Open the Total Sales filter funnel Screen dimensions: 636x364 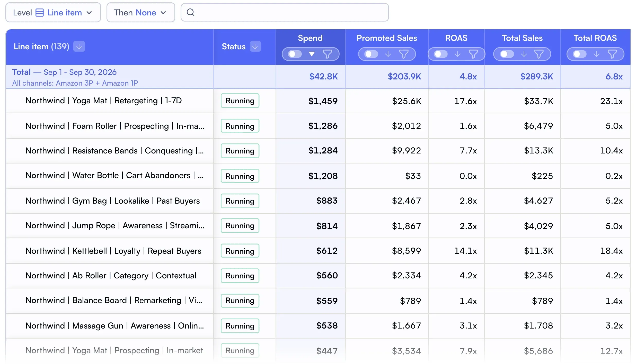pos(539,54)
